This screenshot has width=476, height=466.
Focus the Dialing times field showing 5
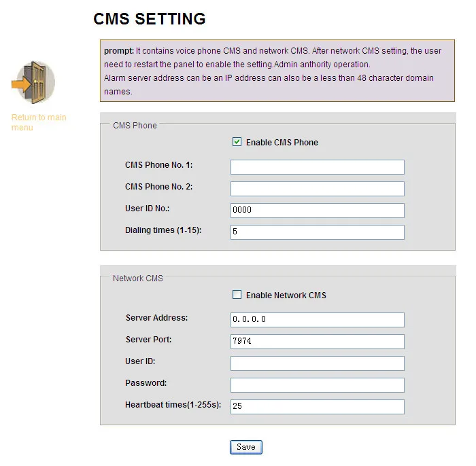point(318,232)
